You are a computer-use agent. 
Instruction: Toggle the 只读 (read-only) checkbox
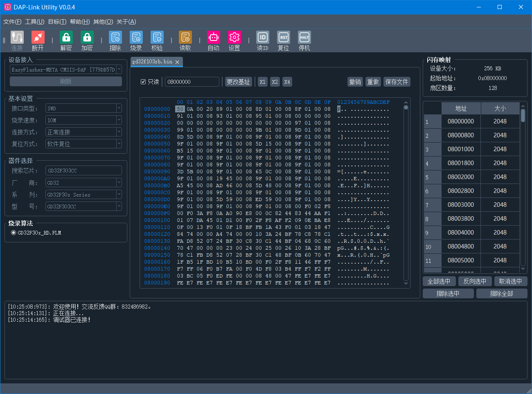(x=143, y=82)
